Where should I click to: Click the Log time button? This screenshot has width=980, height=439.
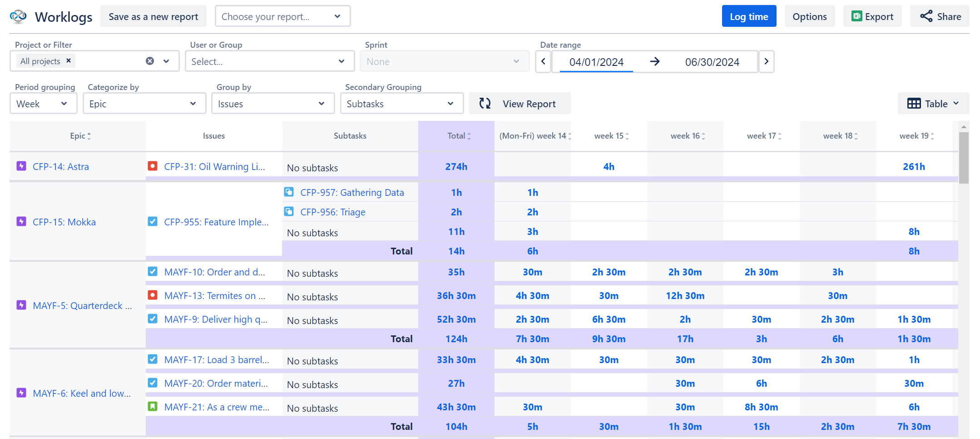click(749, 16)
